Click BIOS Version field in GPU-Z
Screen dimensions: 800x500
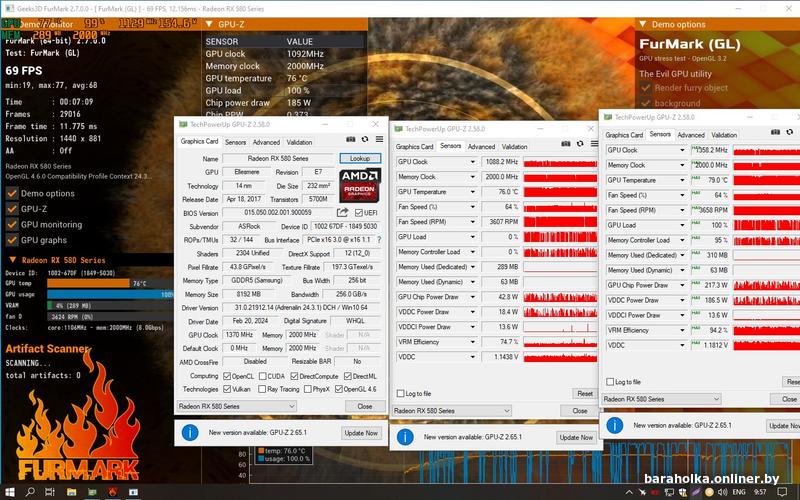point(278,213)
